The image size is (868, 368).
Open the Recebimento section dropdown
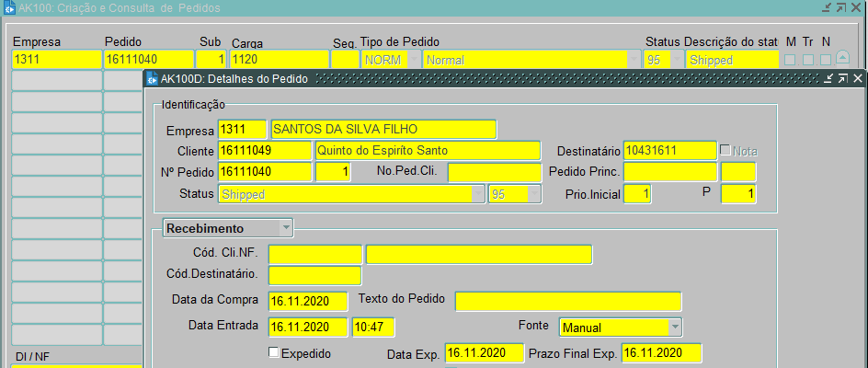[x=286, y=228]
